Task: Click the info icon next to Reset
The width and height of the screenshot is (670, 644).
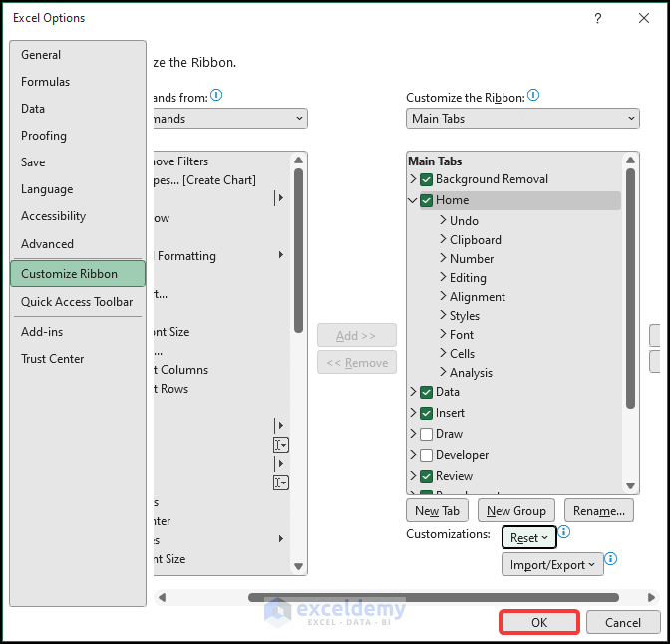Action: coord(563,533)
